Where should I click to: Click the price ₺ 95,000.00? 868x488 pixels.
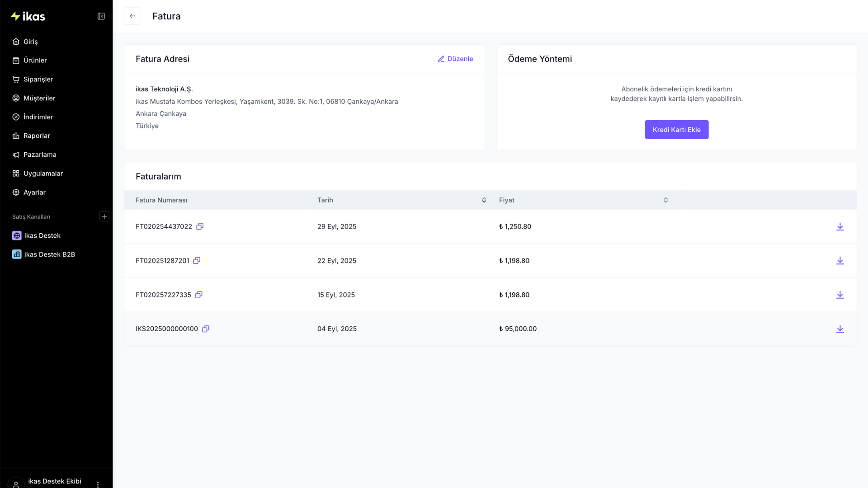click(518, 329)
